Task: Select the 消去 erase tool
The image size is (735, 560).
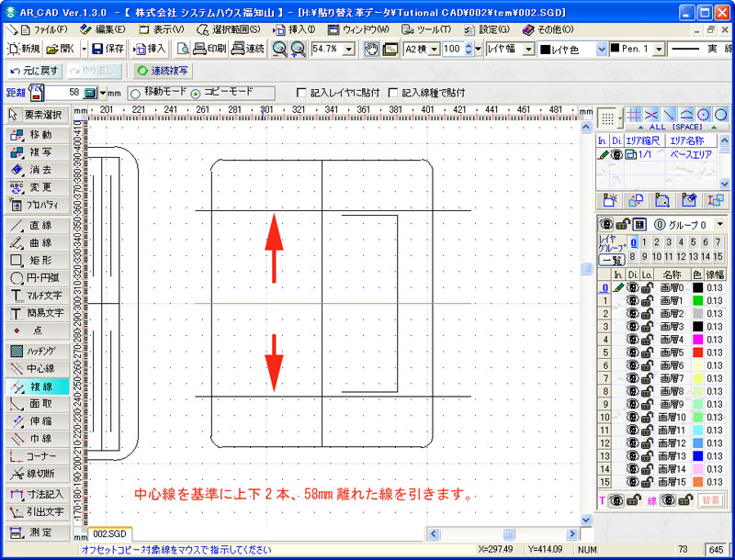Action: pyautogui.click(x=38, y=170)
